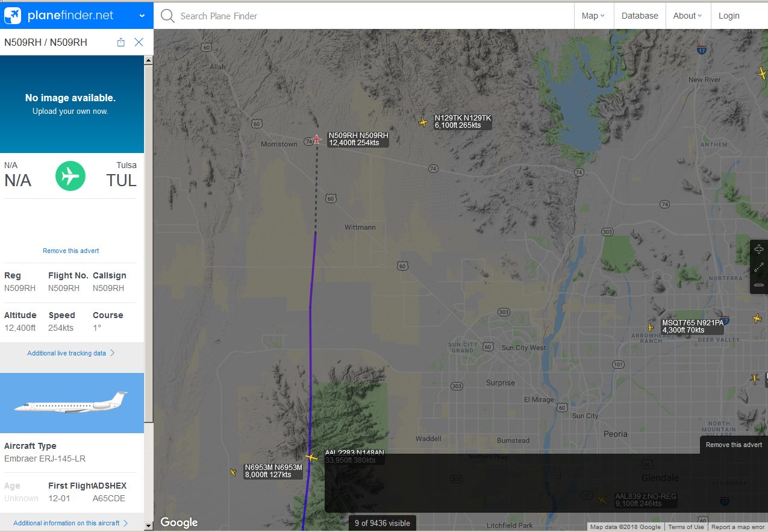Image resolution: width=768 pixels, height=532 pixels.
Task: Select yellow plane right of Deer Valley label
Action: click(757, 318)
